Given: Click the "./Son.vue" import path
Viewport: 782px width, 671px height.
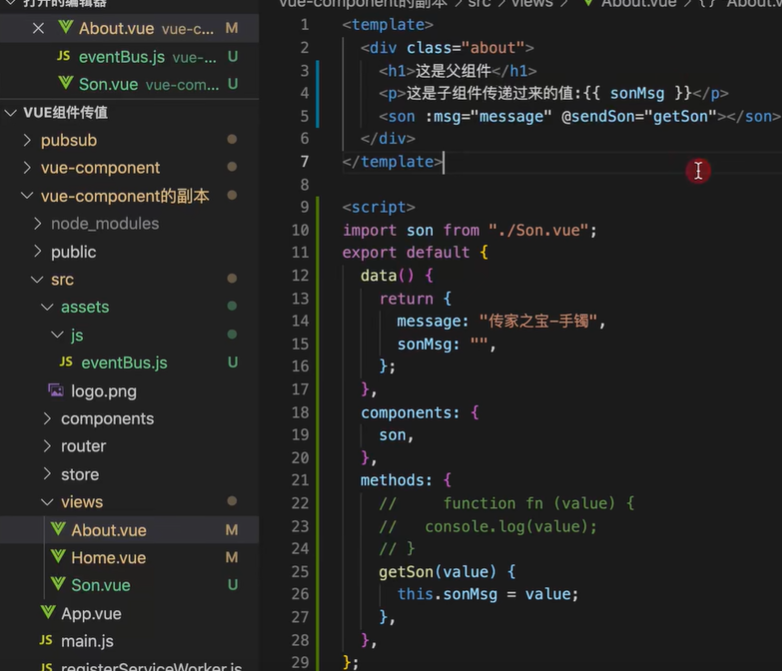Looking at the screenshot, I should click(x=538, y=230).
